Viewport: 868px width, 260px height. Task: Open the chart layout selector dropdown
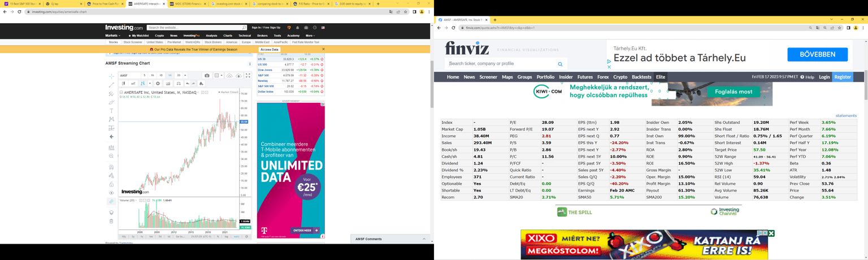[219, 75]
